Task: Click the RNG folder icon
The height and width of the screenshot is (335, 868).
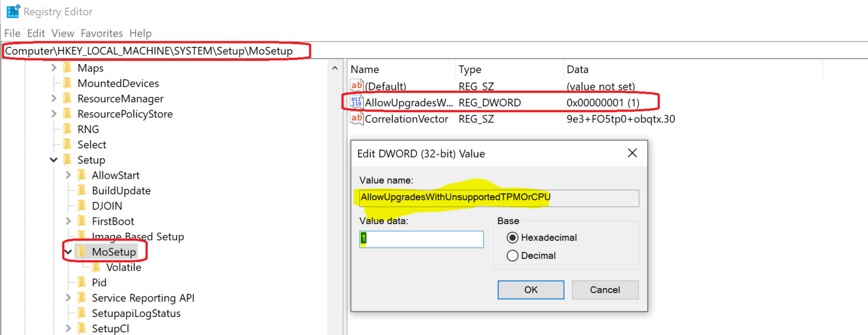Action: 67,129
